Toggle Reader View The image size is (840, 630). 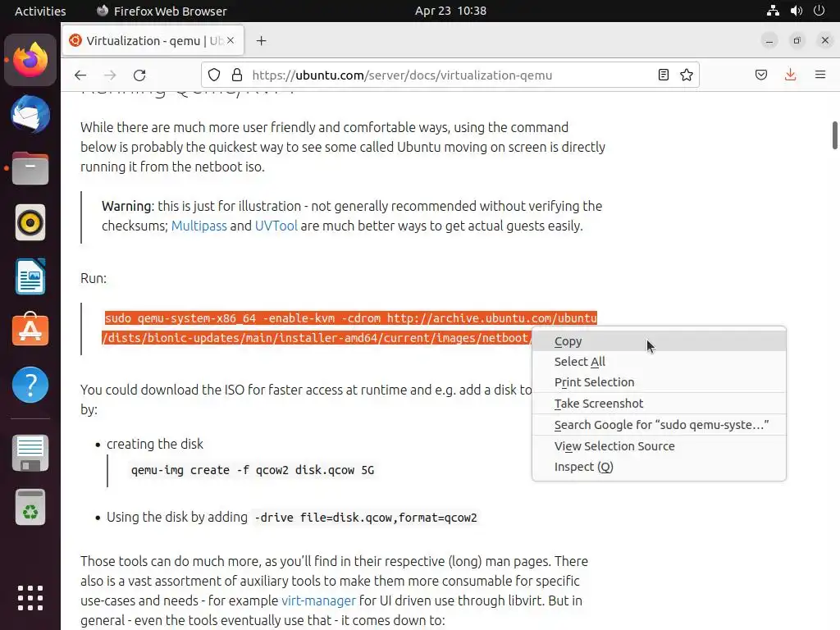click(663, 75)
